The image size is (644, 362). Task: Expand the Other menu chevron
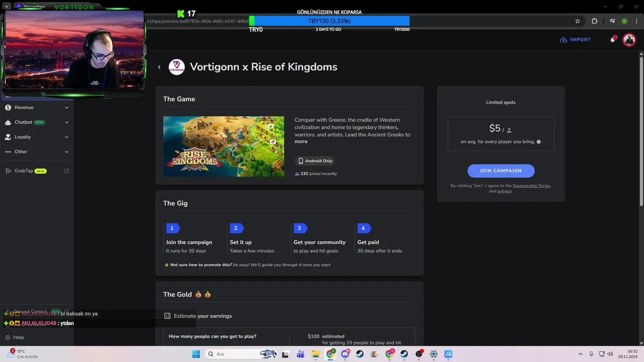(x=66, y=152)
